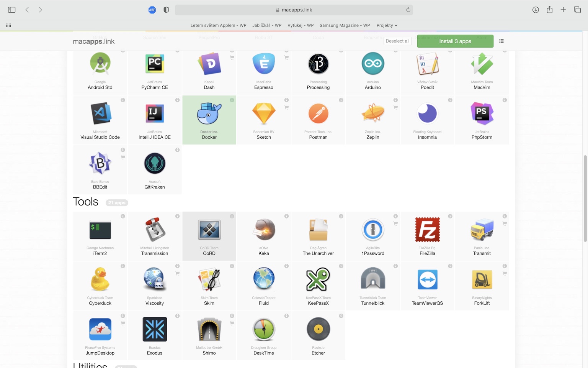Select the Shimo app icon

(x=209, y=329)
